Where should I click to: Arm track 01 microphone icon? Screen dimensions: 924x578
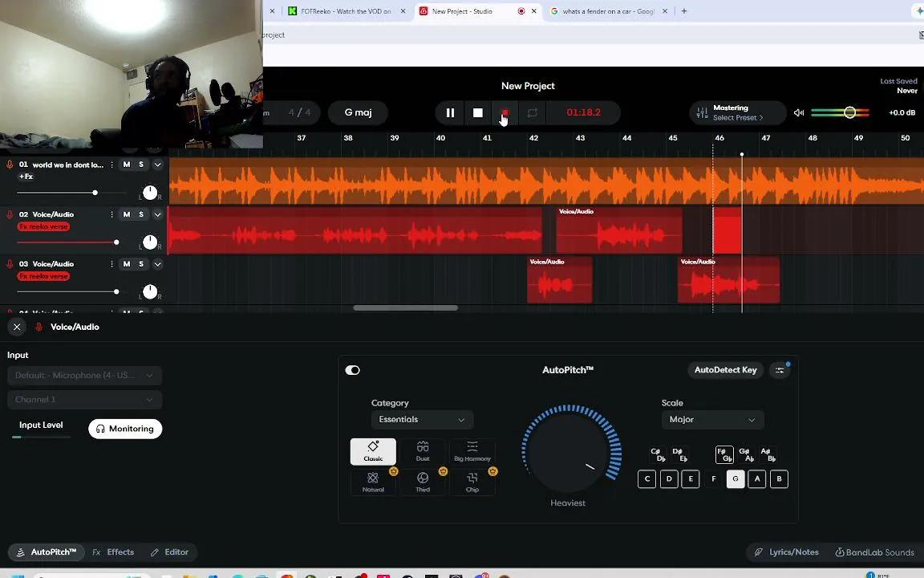coord(10,165)
